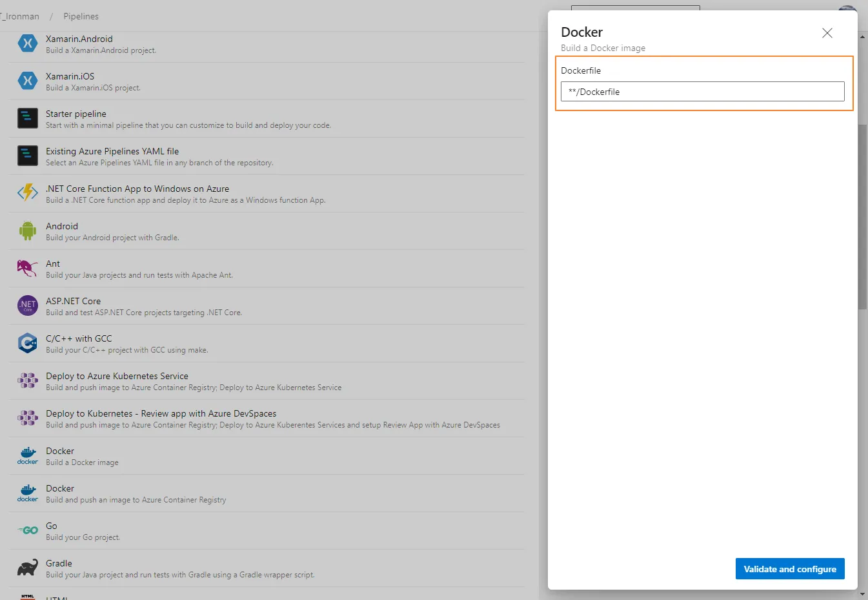Click the Starter pipeline icon
This screenshot has height=600, width=868.
pos(27,119)
